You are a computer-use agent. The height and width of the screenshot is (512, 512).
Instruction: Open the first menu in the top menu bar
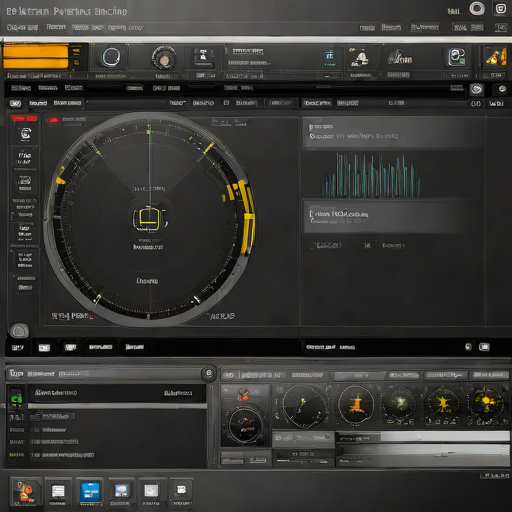22,27
